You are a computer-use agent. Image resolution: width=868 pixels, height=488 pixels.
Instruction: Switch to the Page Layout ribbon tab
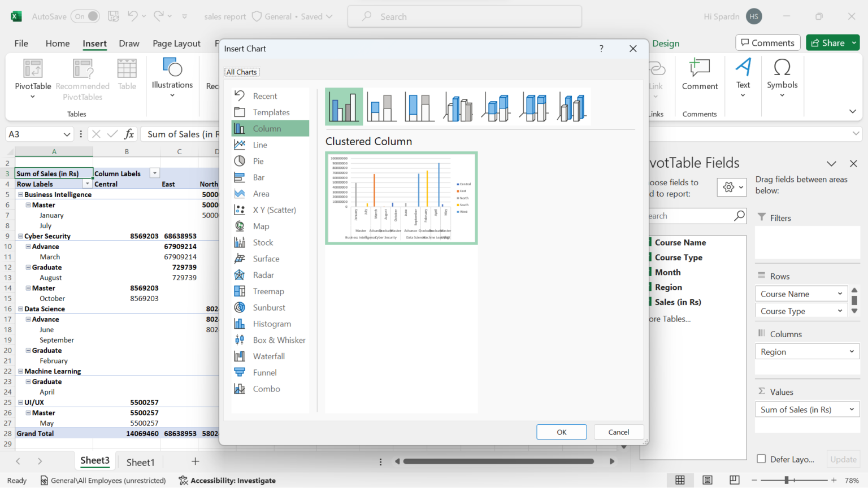pyautogui.click(x=176, y=43)
